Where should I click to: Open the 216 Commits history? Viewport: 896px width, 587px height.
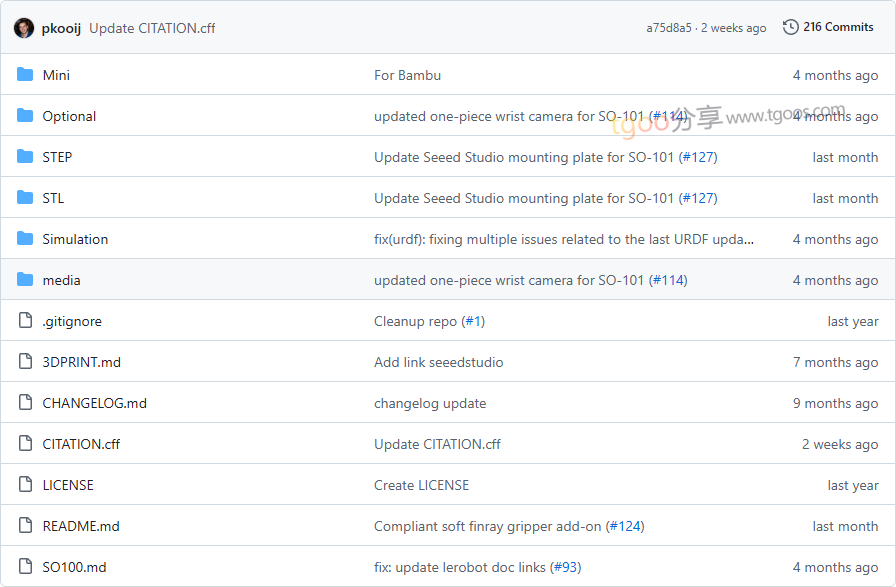tap(837, 27)
